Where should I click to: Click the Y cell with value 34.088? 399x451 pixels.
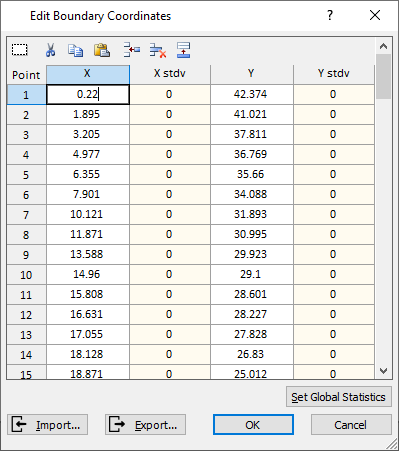click(x=252, y=194)
